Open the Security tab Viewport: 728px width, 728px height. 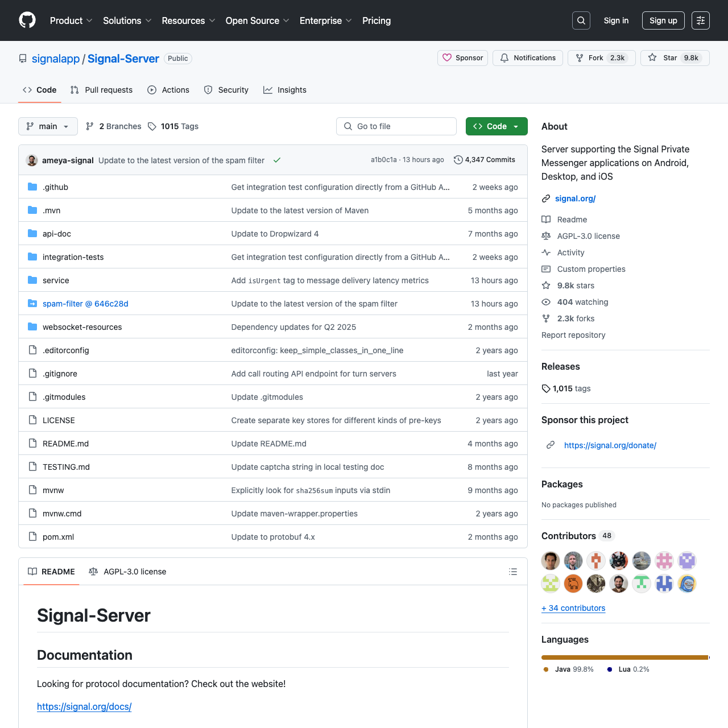(226, 90)
